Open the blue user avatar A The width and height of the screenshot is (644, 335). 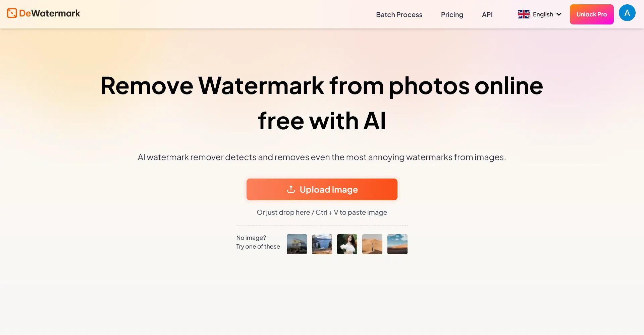pyautogui.click(x=627, y=13)
